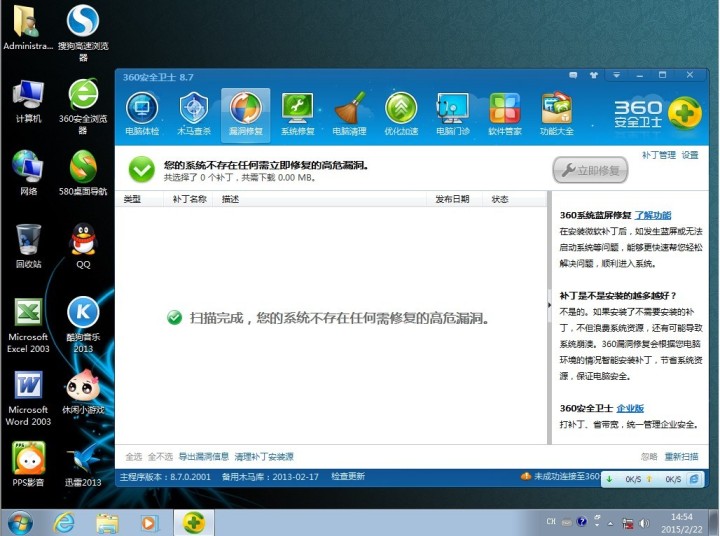Select Microsoft Excel 2003 desktop icon
The image size is (720, 536).
[x=28, y=325]
